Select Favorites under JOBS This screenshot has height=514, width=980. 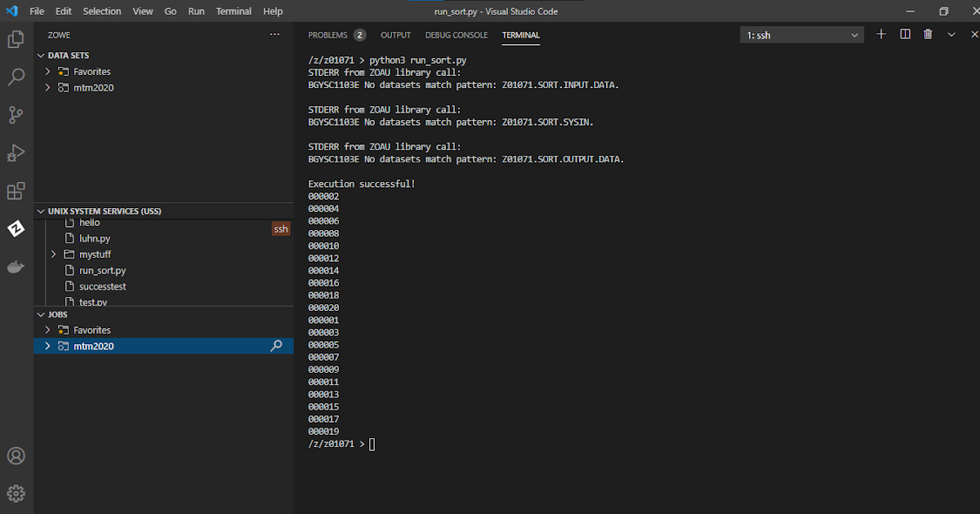tap(92, 330)
